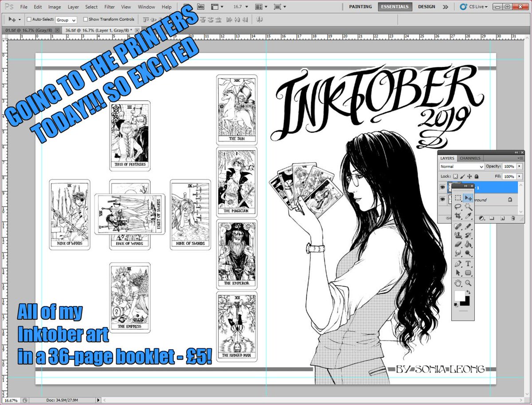Select the Zoom tool
The height and width of the screenshot is (405, 532).
coord(469,283)
